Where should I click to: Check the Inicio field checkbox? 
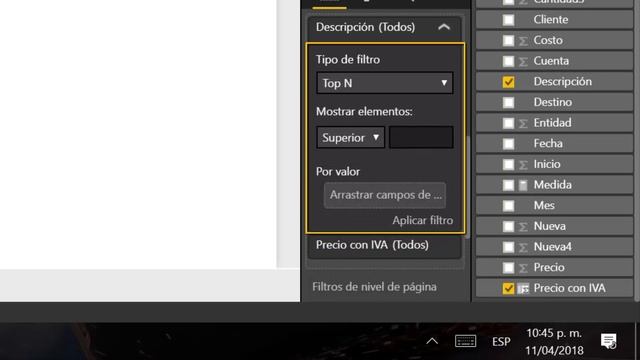pyautogui.click(x=508, y=164)
